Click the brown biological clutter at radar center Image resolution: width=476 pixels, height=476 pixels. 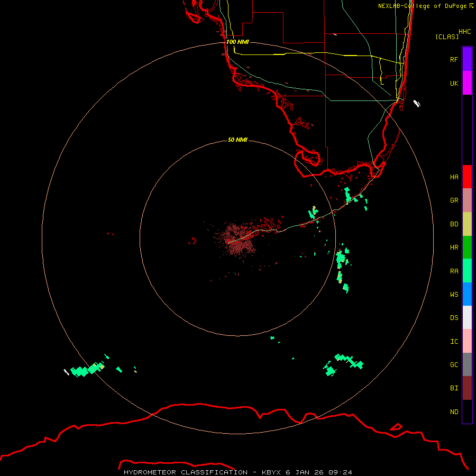click(x=239, y=240)
